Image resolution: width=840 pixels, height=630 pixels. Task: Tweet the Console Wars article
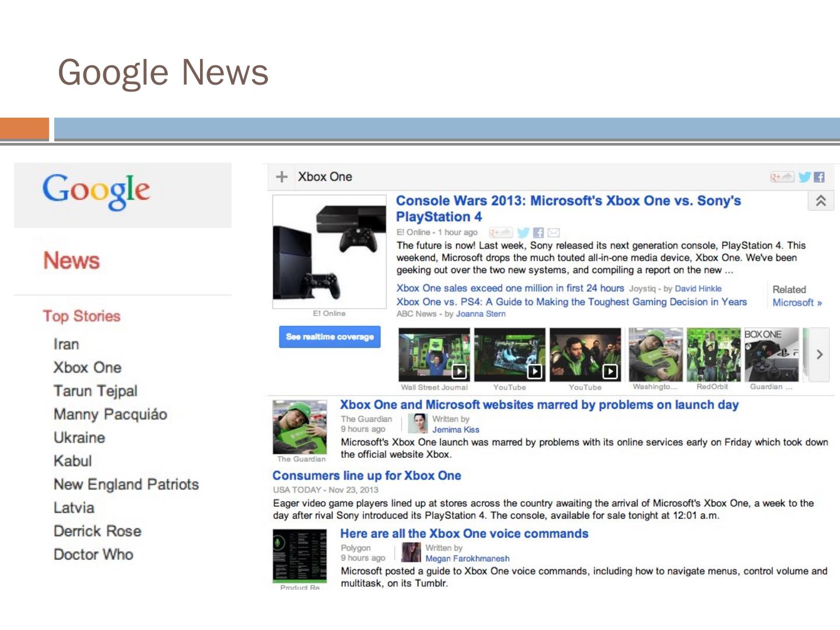pyautogui.click(x=523, y=233)
